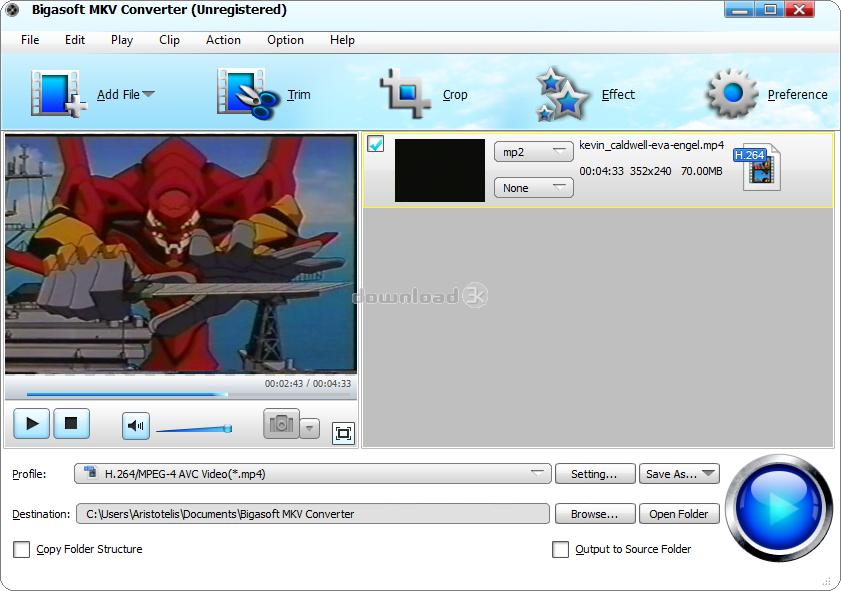Screen dimensions: 841x591
Task: Click the big blue Convert button
Action: tap(779, 507)
